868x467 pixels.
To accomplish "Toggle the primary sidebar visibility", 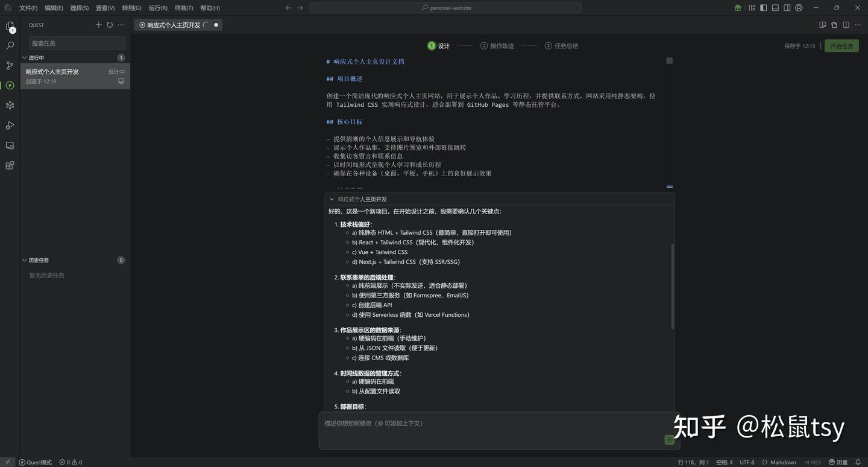I will [x=763, y=7].
